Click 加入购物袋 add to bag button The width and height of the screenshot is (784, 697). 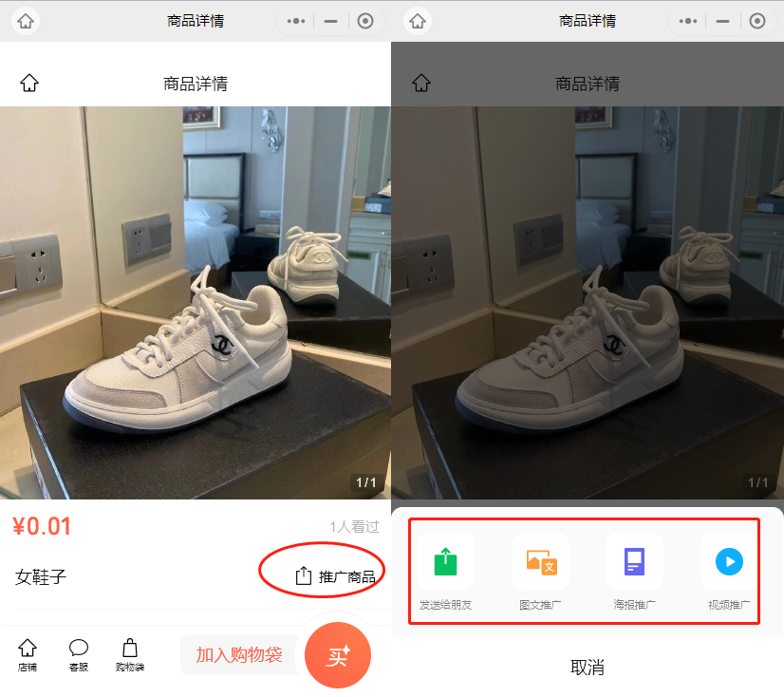[x=239, y=655]
